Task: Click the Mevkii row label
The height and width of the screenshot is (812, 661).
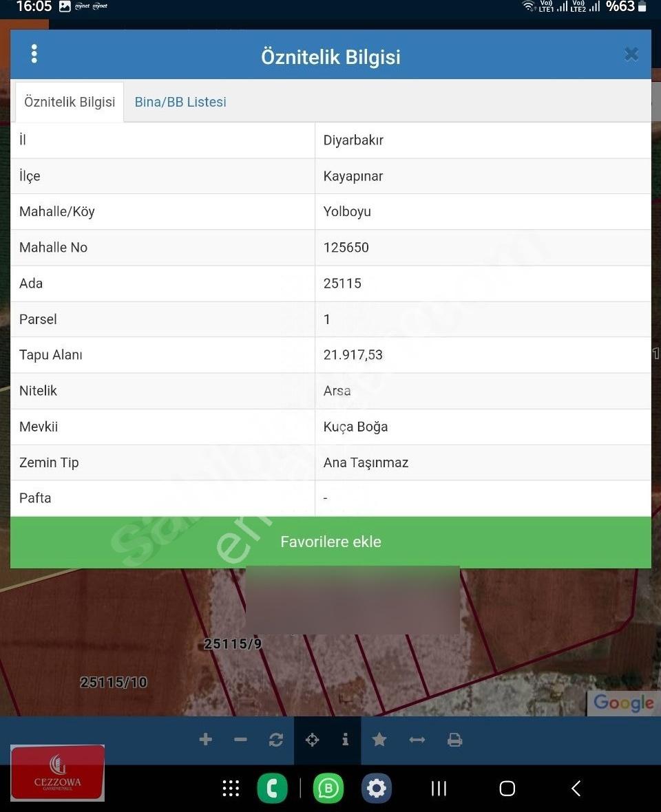Action: coord(39,427)
